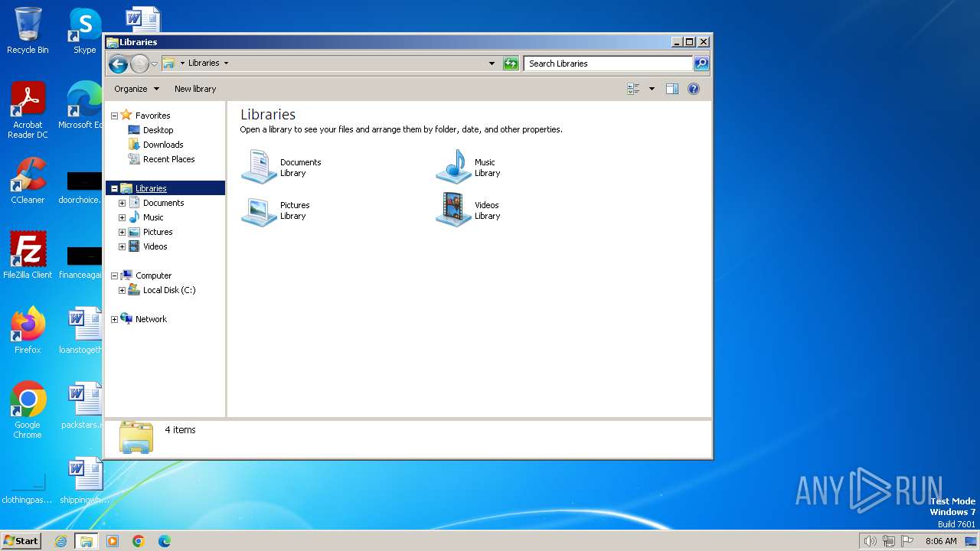Click the Back navigation arrow
Viewport: 980px width, 551px height.
click(118, 64)
